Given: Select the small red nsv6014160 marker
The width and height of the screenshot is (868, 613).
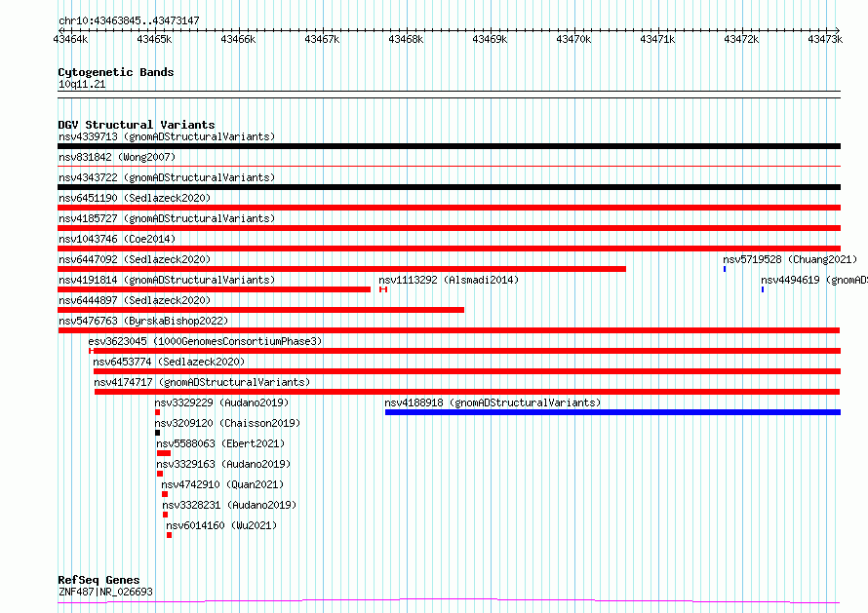Looking at the screenshot, I should click(170, 535).
